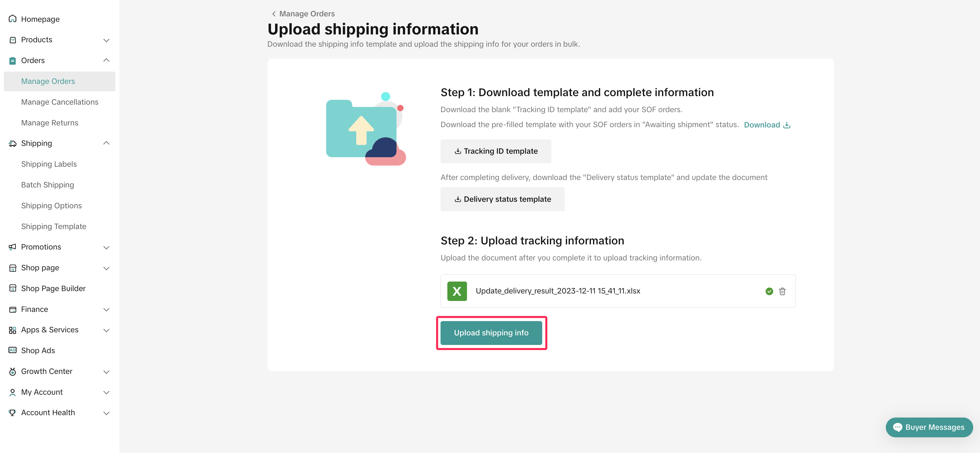980x453 pixels.
Task: Open Manage Cancellations in sidebar
Action: click(60, 102)
